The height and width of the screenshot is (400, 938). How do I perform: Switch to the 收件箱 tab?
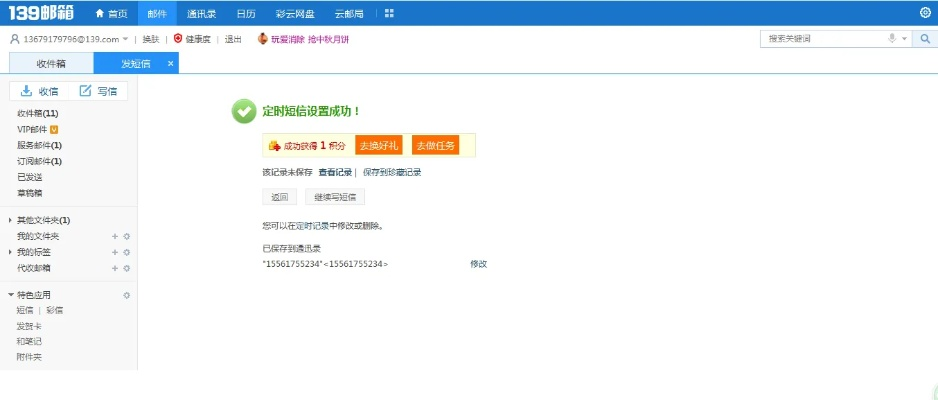click(50, 63)
